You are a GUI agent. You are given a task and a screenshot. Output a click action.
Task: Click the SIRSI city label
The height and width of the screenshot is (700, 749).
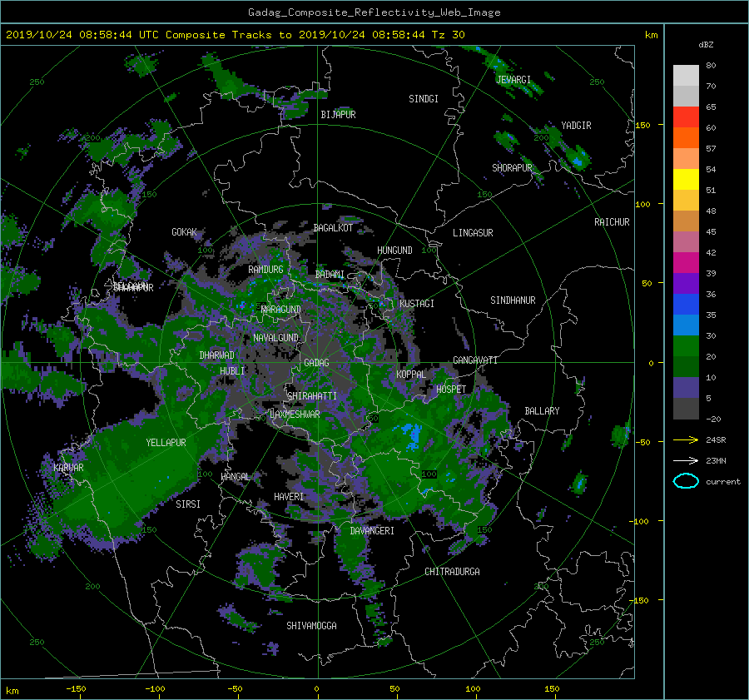[188, 504]
